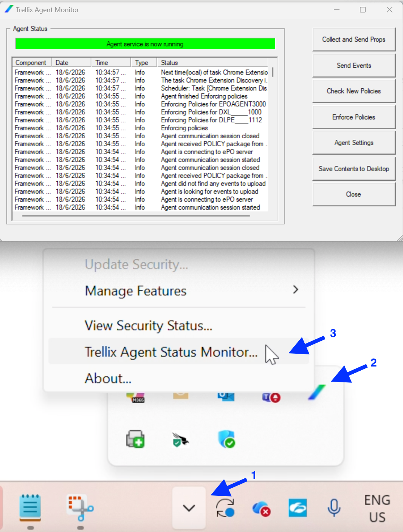The width and height of the screenshot is (403, 532).
Task: Click the horizontal scrollbar under the log list
Action: 136,216
